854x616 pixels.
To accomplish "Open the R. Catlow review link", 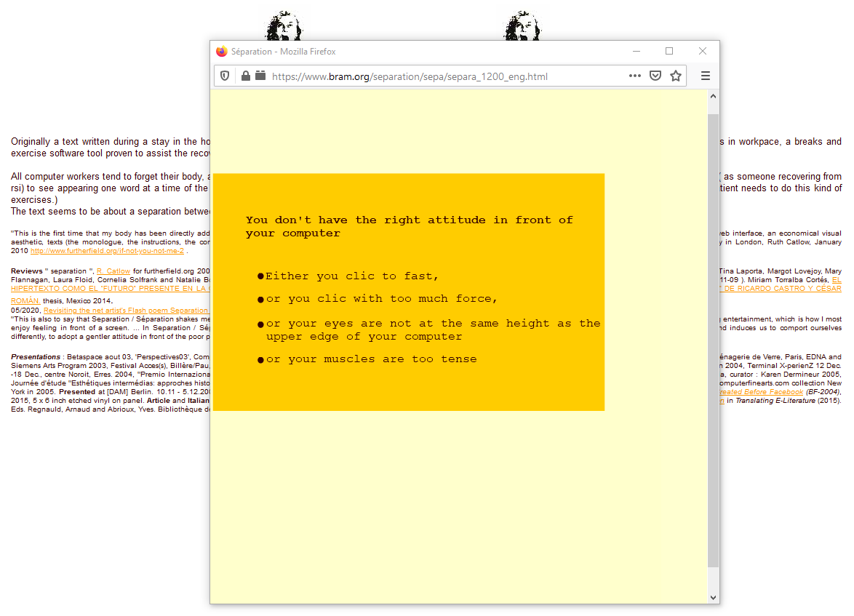I will (x=113, y=271).
